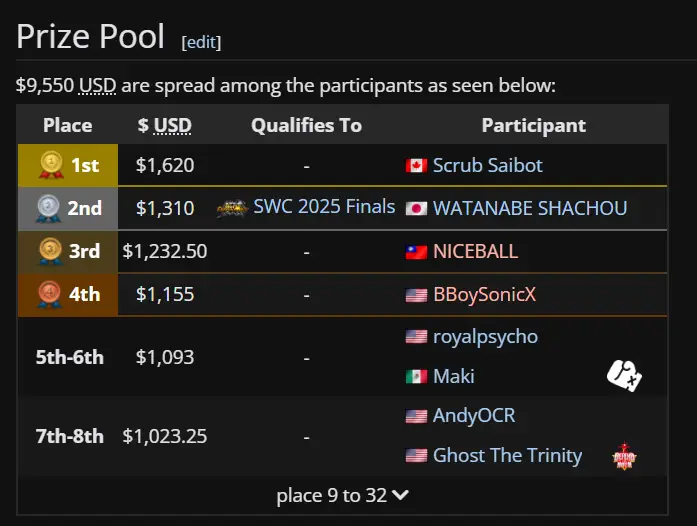Viewport: 697px width, 526px height.
Task: Click the white team logo beside Maki
Action: [x=624, y=376]
